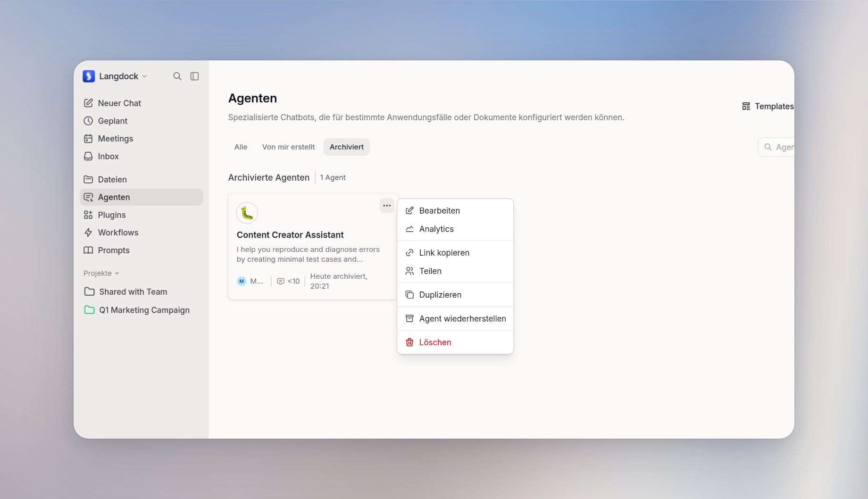Open the sidebar search icon
Viewport: 868px width, 499px height.
(x=177, y=76)
